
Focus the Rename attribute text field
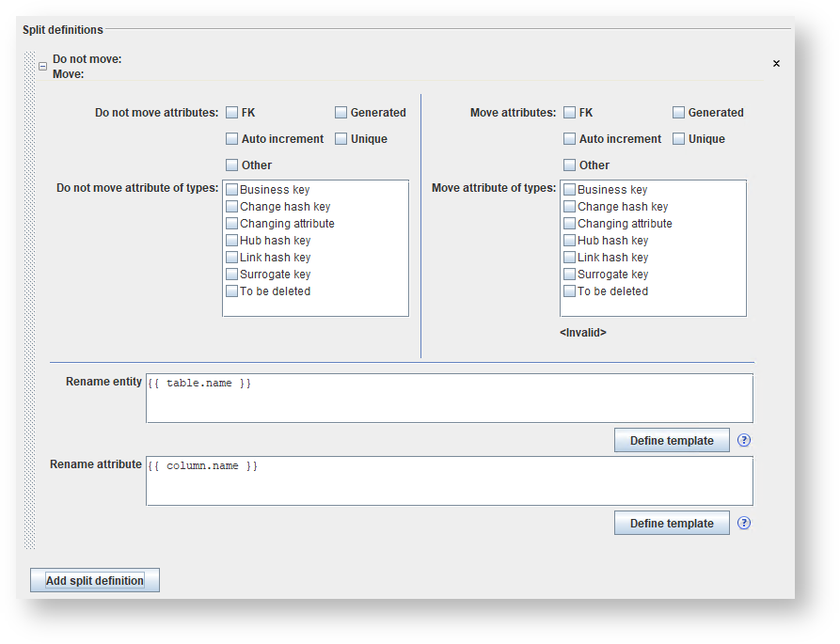[450, 481]
